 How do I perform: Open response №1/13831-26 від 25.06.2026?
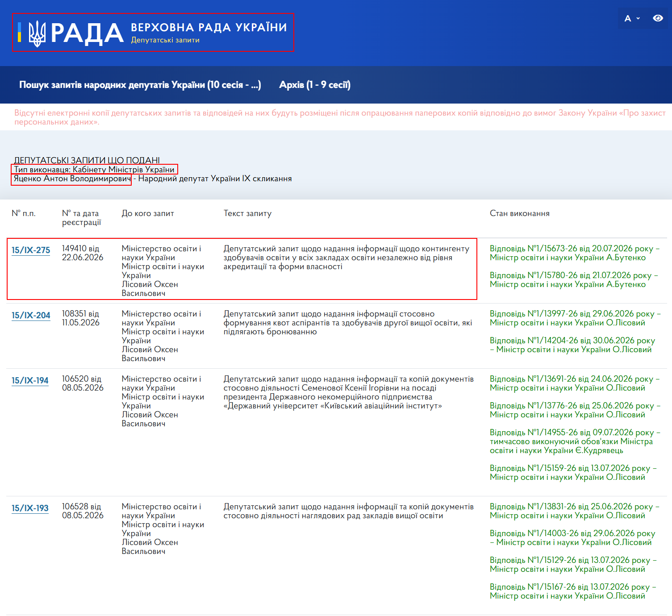pos(574,511)
